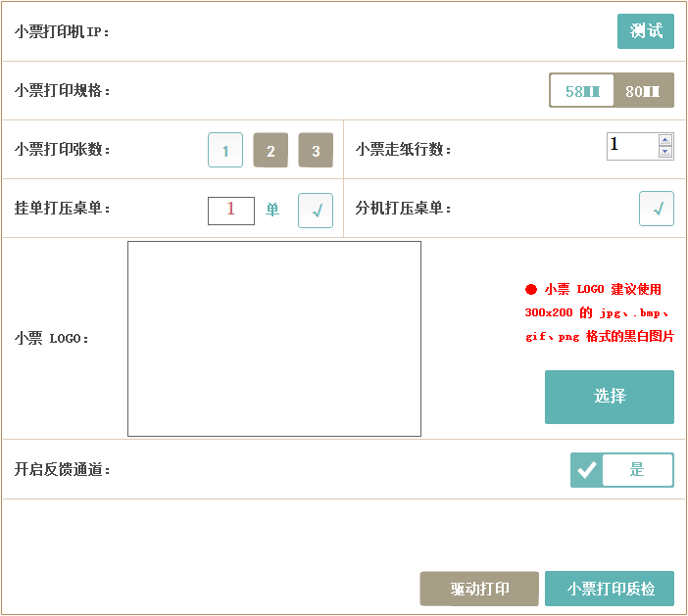Click the 单 unit label
This screenshot has height=616, width=688.
click(272, 210)
